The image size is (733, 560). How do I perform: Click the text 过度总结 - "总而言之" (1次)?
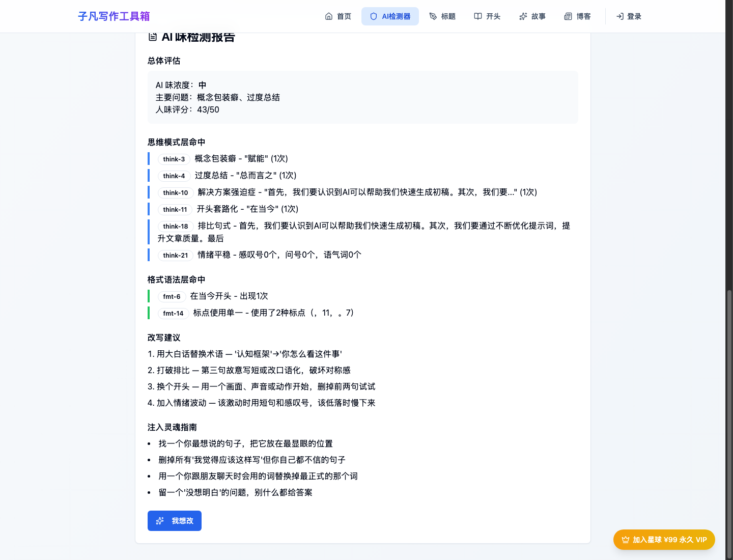[246, 176]
